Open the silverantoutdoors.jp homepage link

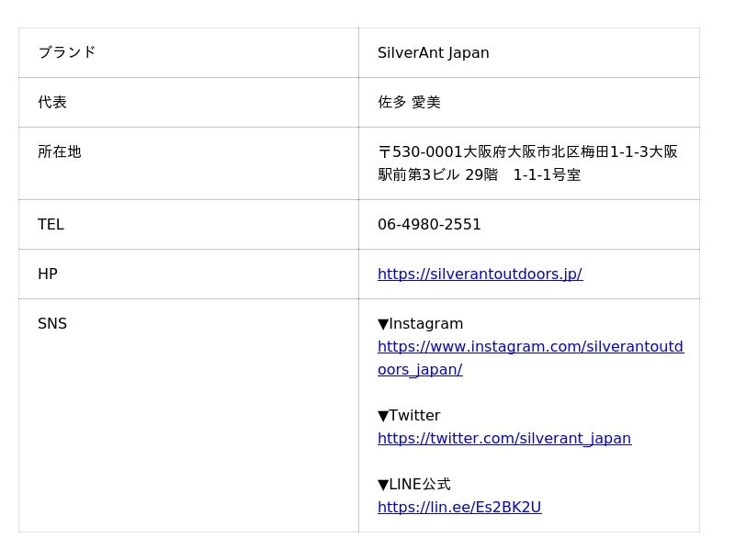(480, 274)
